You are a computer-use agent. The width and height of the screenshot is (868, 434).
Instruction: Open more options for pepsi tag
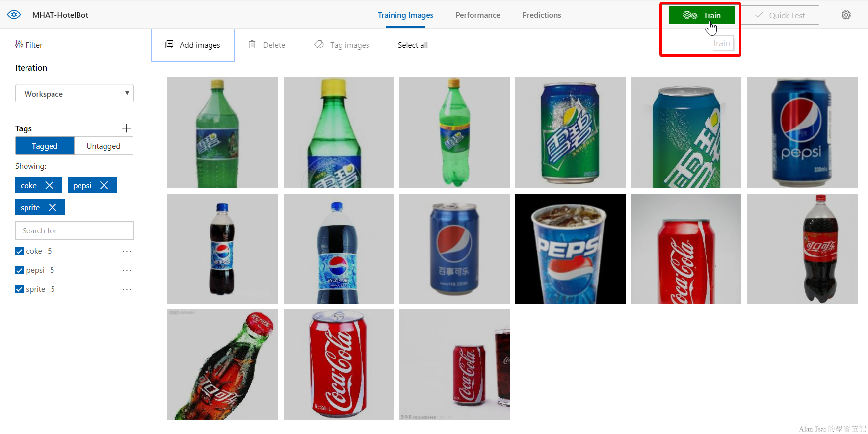[127, 270]
